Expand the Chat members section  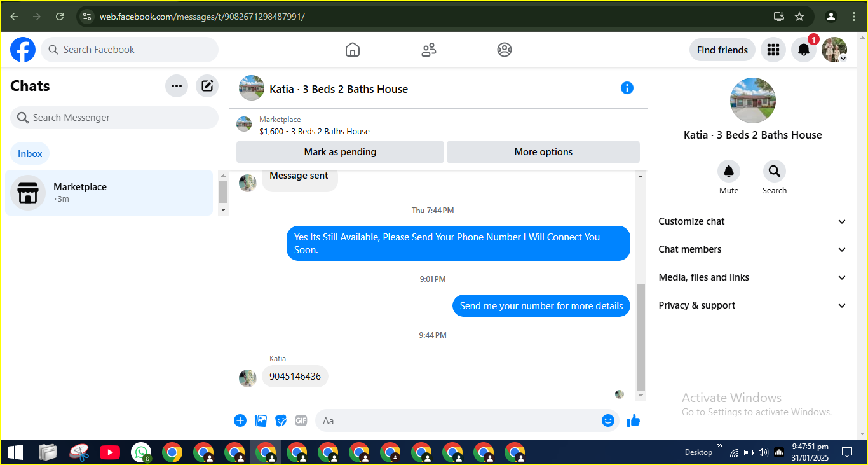pos(753,249)
